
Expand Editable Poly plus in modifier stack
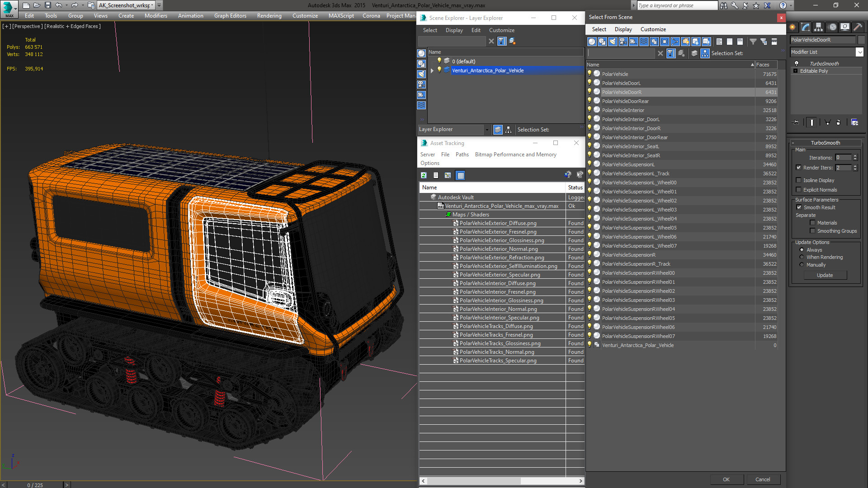pos(795,71)
